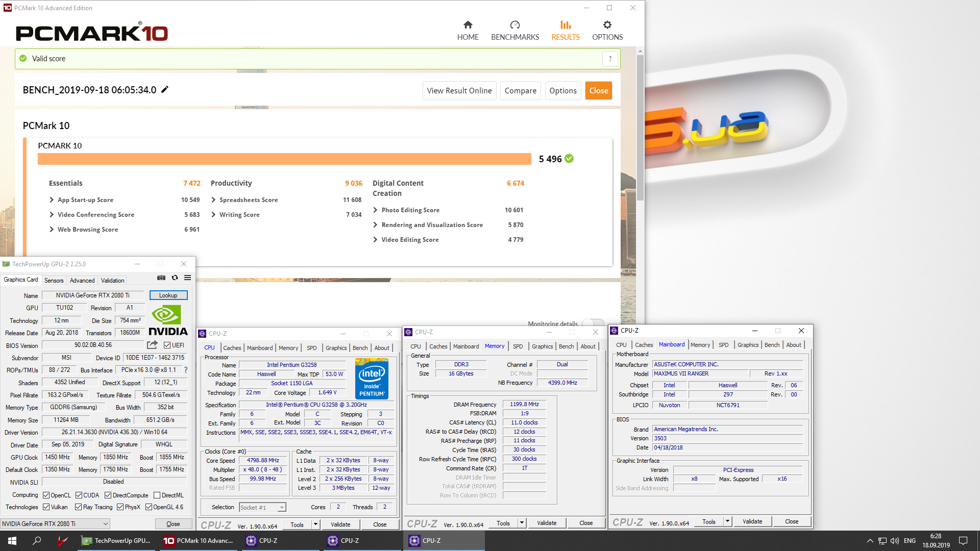Click the BIOS version share icon
This screenshot has height=551, width=980.
point(152,345)
